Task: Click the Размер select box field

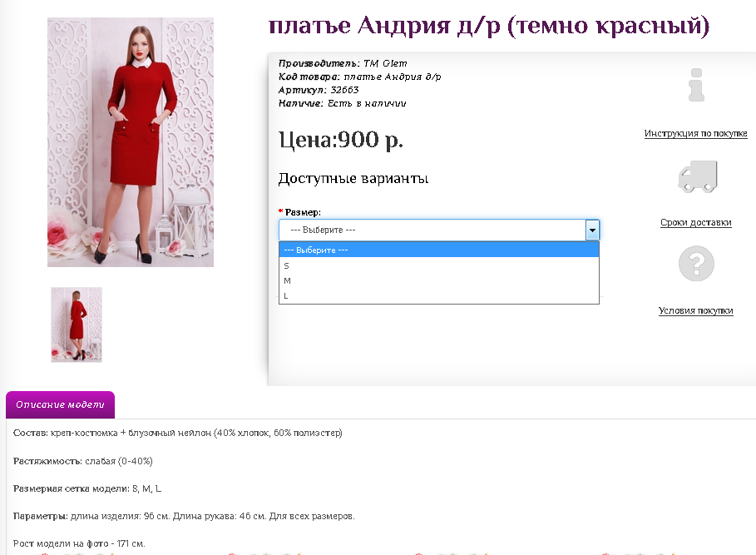Action: 439,230
